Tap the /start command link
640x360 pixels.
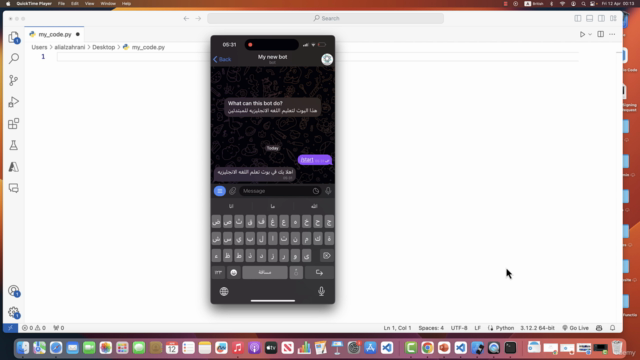pos(307,160)
